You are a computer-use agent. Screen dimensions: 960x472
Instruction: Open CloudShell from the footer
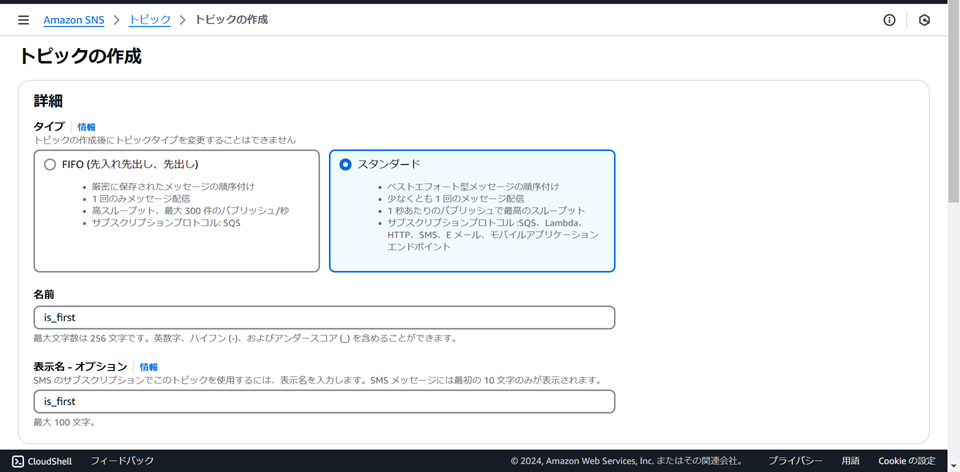tap(42, 461)
